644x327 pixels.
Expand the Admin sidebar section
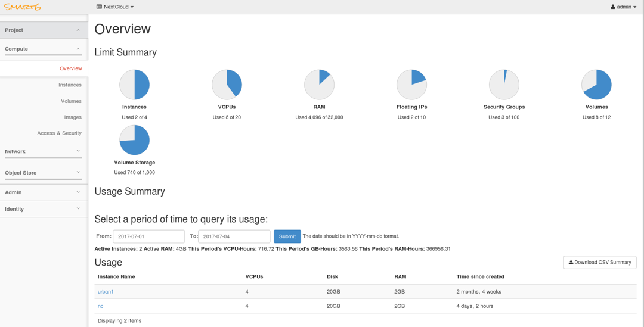[44, 192]
